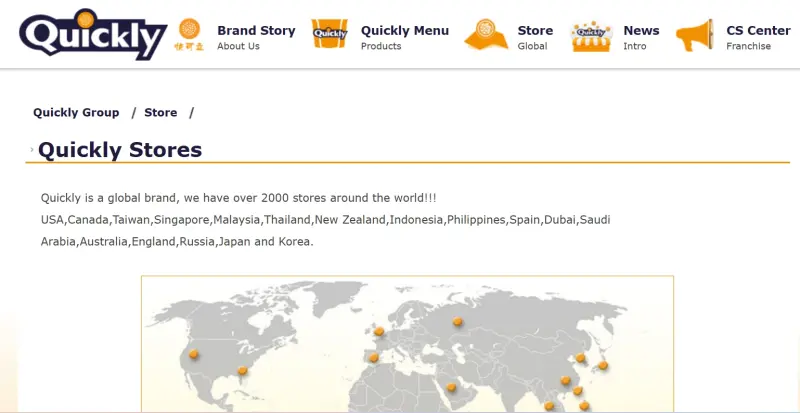
Task: Click the Global subtitle under Store
Action: pyautogui.click(x=532, y=46)
